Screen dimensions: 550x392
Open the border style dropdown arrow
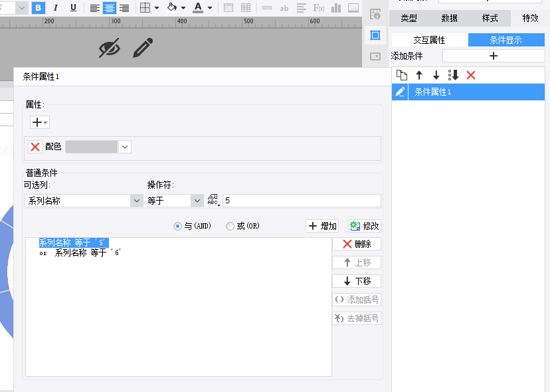(157, 8)
